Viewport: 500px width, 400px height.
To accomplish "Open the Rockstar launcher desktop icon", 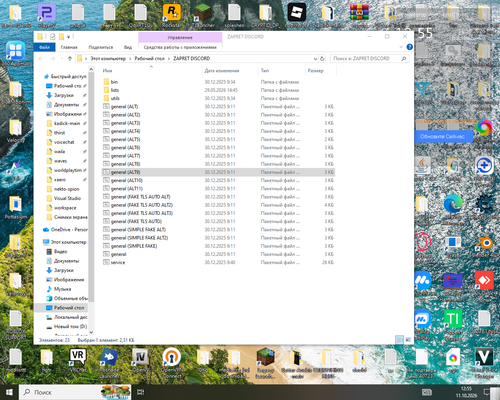I will pos(172,12).
